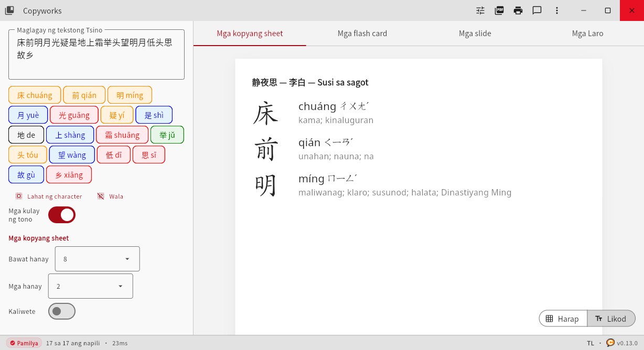644x350 pixels.
Task: Click the 静夜思 — 李白 sheet title
Action: coord(310,82)
